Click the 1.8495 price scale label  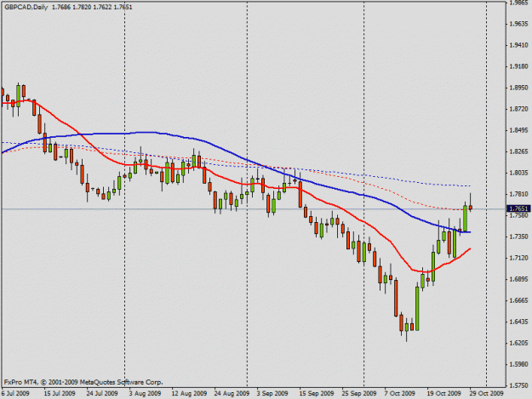point(518,130)
